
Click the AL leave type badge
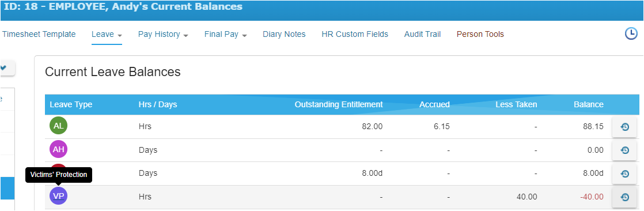[59, 126]
